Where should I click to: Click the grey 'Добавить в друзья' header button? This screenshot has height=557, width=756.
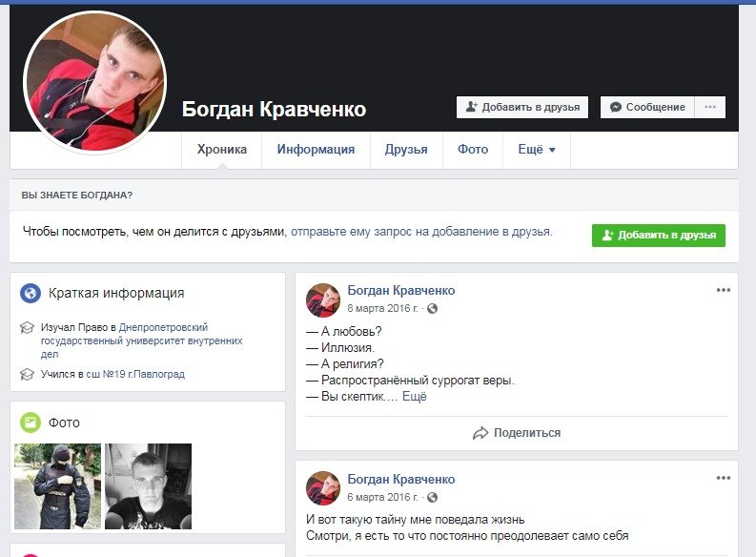[x=522, y=107]
